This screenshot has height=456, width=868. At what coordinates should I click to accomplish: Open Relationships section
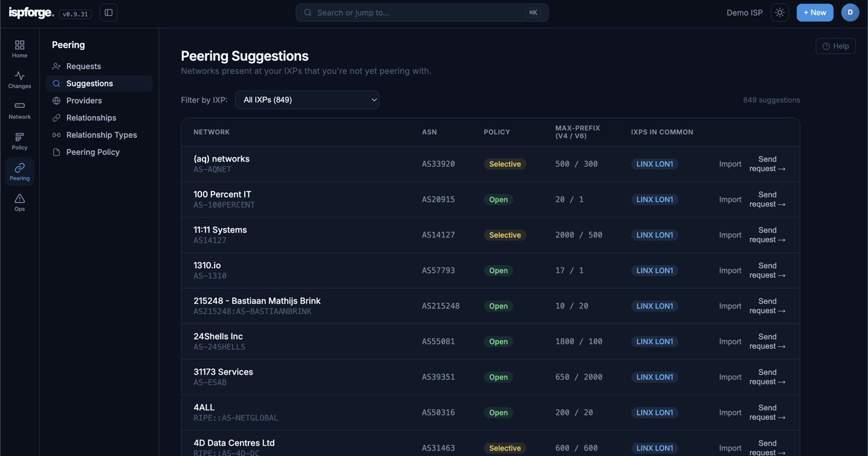[99, 118]
